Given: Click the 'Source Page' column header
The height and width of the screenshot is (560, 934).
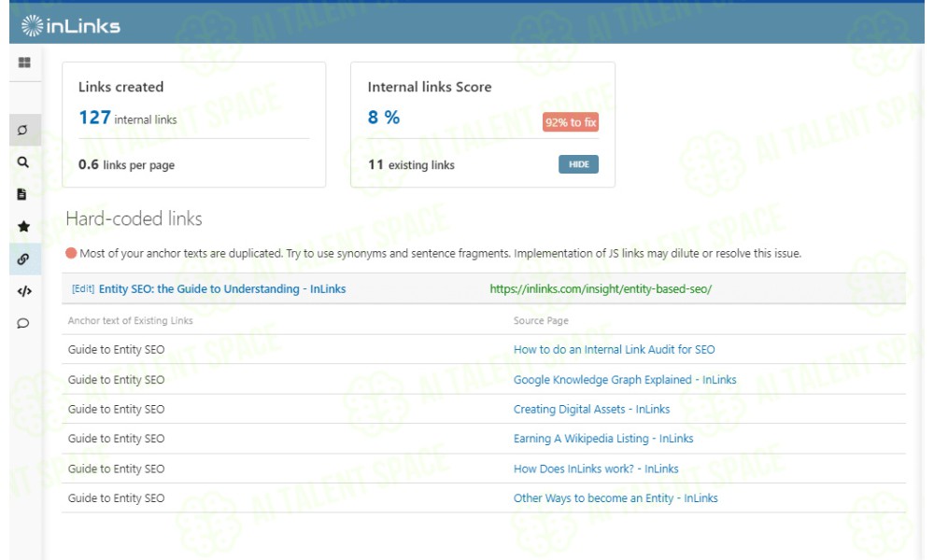Looking at the screenshot, I should 541,321.
